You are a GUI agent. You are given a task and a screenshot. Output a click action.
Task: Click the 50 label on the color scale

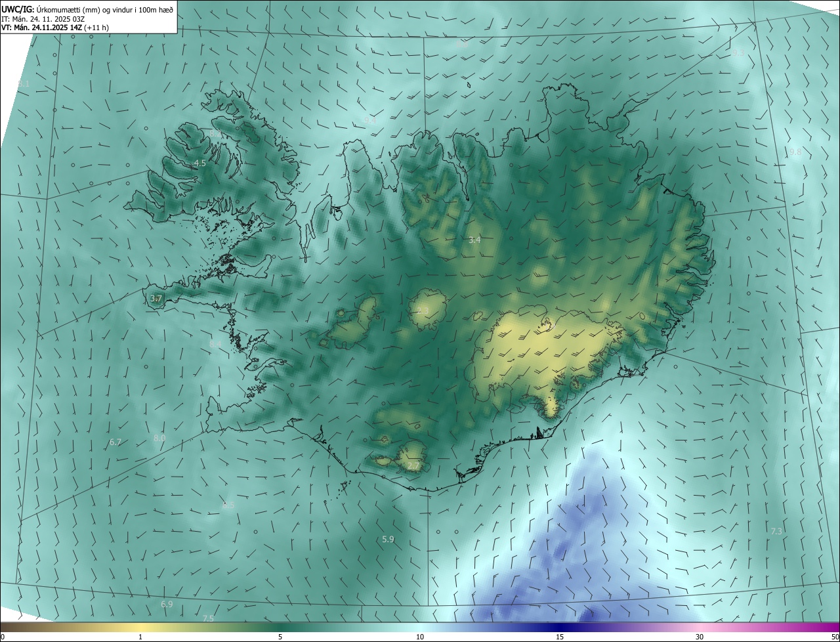[x=835, y=637]
